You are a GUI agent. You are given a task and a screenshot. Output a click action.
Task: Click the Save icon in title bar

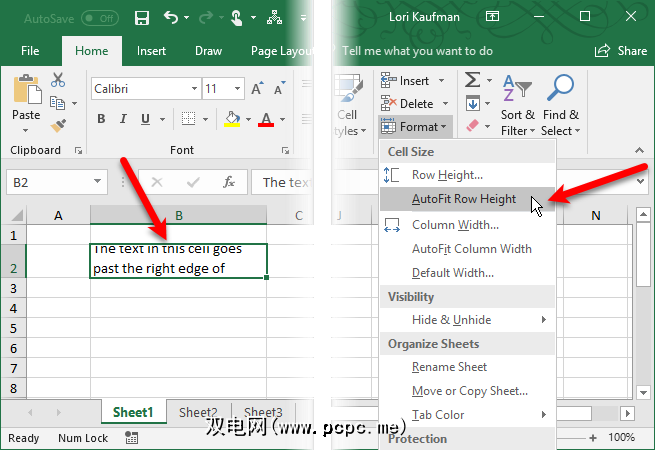point(142,18)
